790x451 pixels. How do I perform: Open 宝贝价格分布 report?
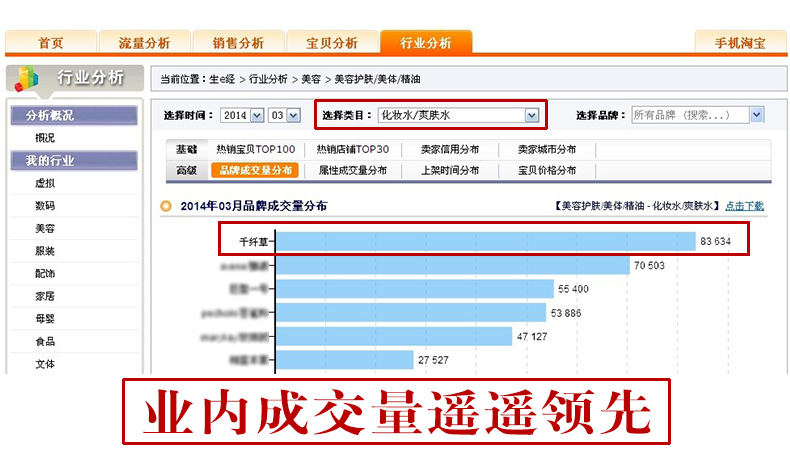(x=547, y=170)
